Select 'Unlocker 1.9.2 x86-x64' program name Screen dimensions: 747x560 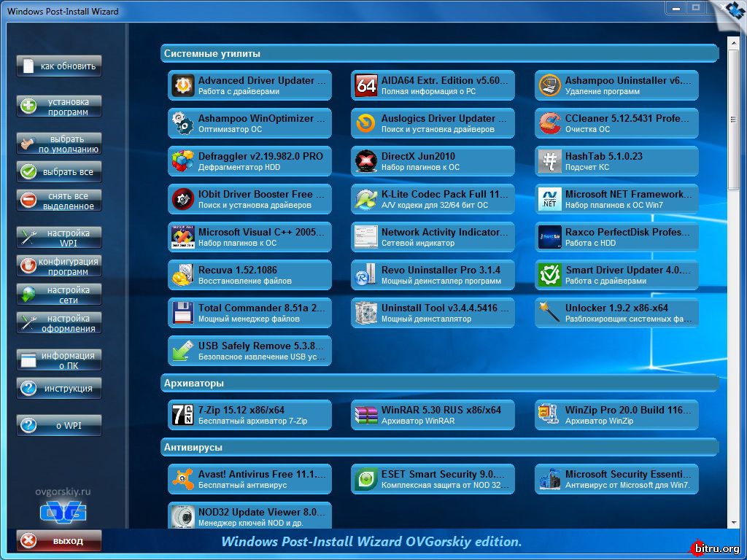pos(616,308)
